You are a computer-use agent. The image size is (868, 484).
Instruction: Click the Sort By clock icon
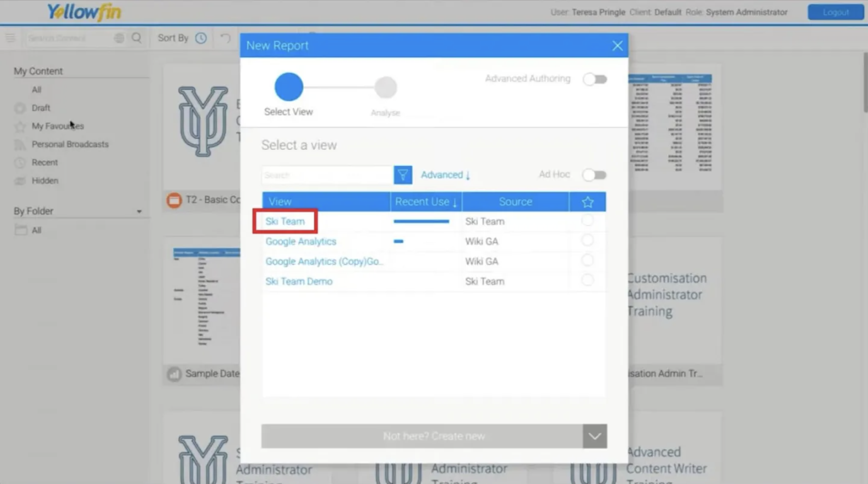(201, 38)
